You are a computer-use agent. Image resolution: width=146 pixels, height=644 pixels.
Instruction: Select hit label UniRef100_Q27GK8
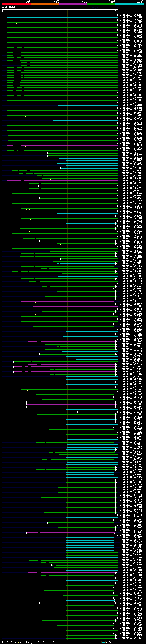(x=131, y=85)
